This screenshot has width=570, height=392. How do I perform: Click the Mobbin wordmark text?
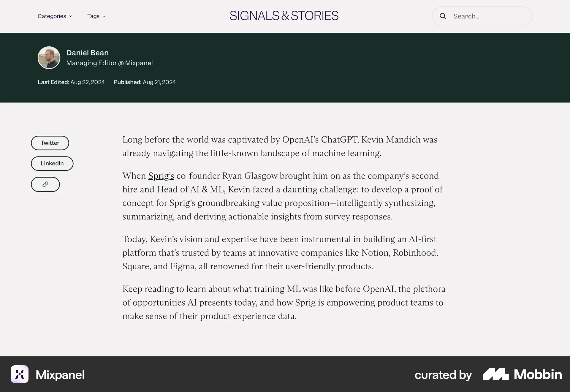pyautogui.click(x=538, y=374)
